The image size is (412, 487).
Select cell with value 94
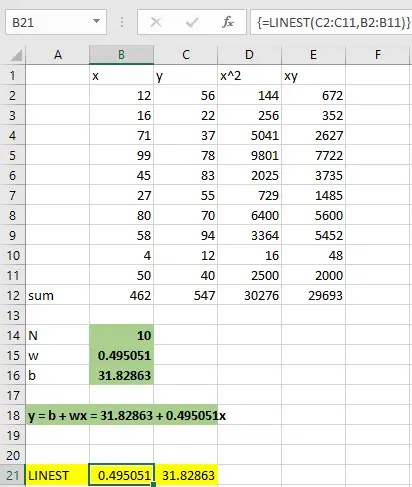(x=186, y=235)
